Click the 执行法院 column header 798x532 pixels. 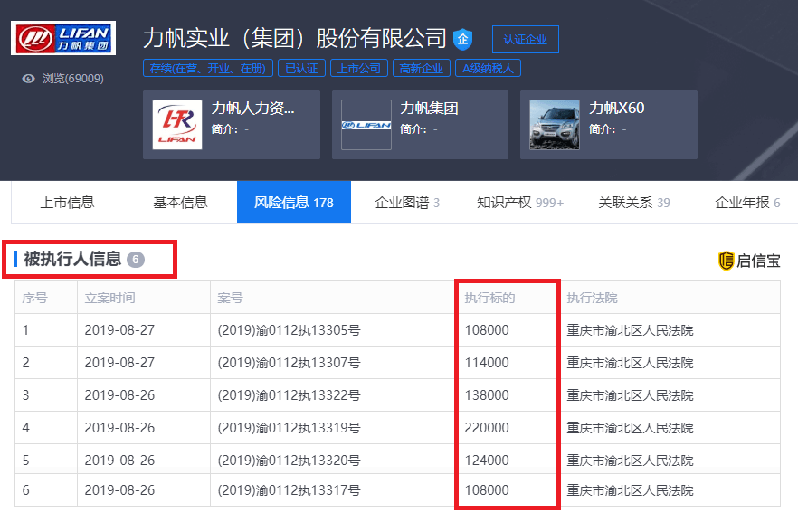click(592, 298)
